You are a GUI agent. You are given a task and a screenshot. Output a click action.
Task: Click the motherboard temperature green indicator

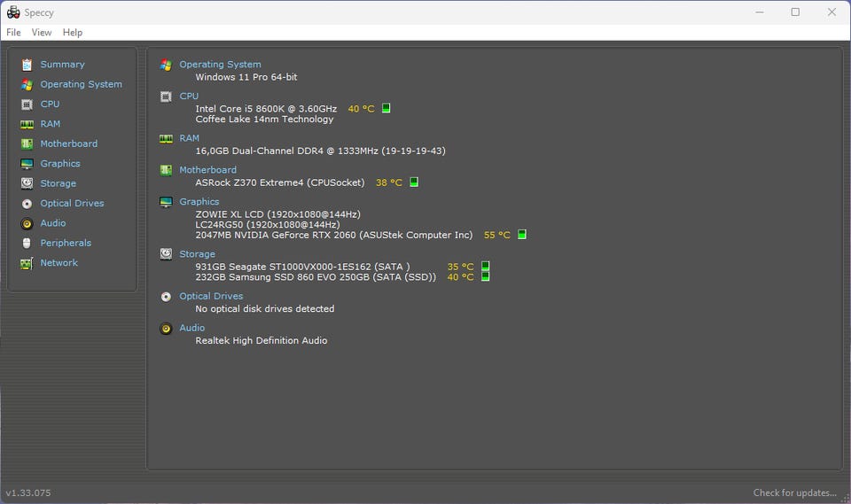pyautogui.click(x=414, y=182)
